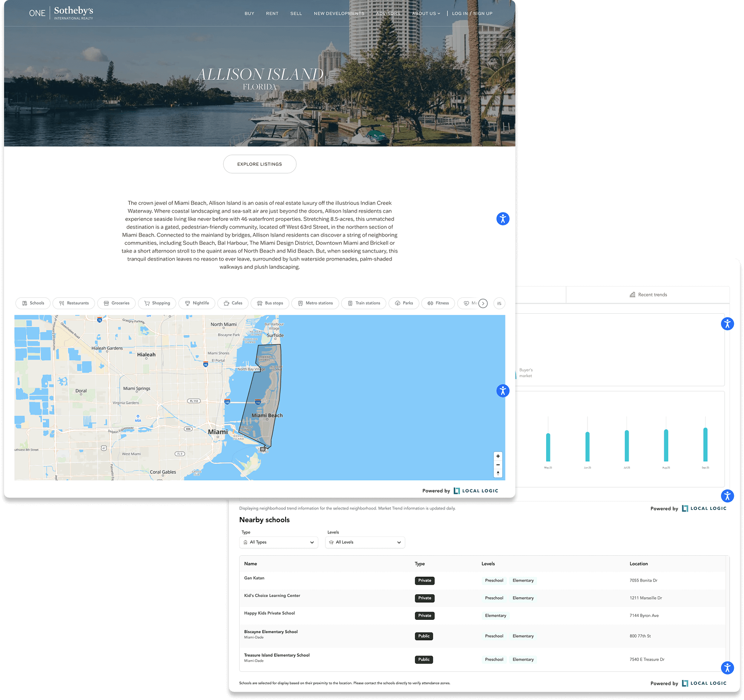Enable the Parks filter chip
The width and height of the screenshot is (744, 700).
pos(404,304)
